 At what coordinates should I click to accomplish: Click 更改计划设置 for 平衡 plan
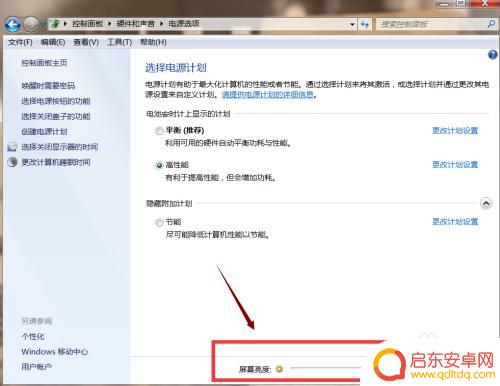(x=455, y=131)
